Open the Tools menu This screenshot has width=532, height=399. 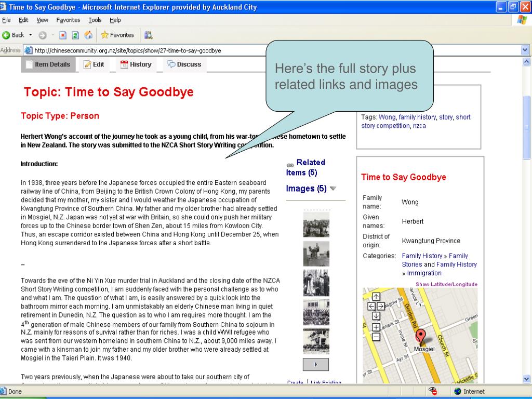pos(95,20)
